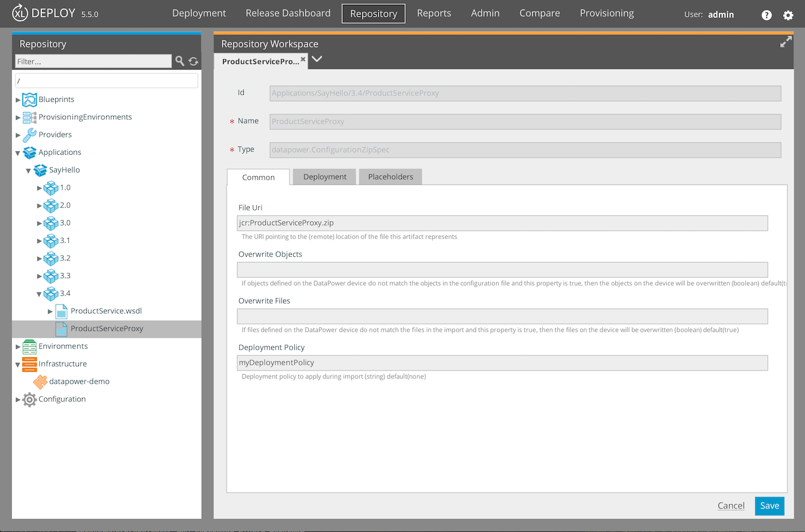Screen dimensions: 805x532
Task: Click the Cancel link
Action: (x=731, y=506)
